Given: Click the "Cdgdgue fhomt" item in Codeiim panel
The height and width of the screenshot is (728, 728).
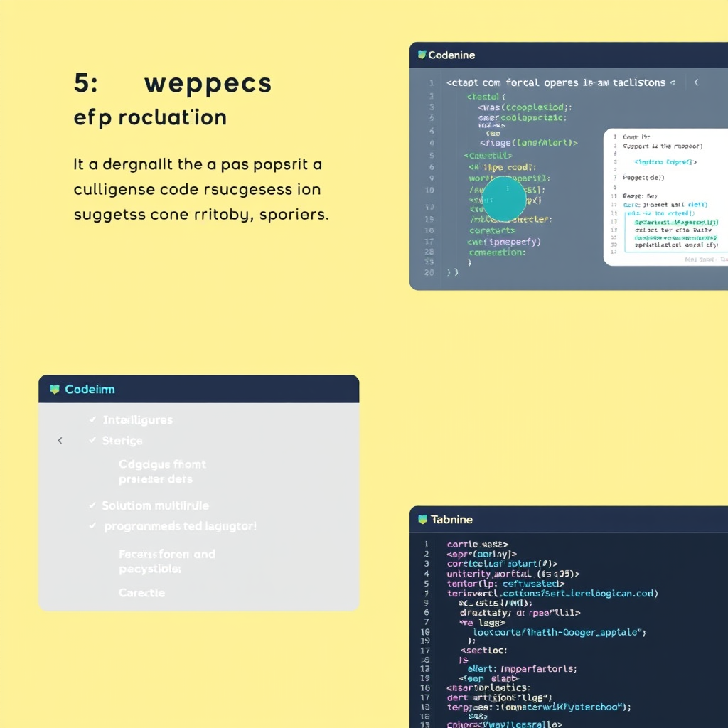Looking at the screenshot, I should 162,464.
